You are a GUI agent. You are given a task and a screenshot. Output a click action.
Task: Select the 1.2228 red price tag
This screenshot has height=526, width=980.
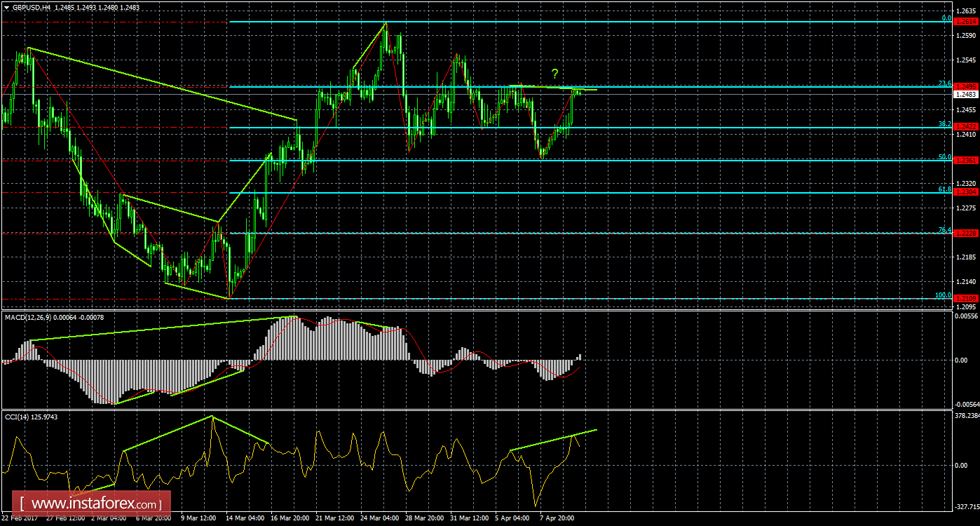tap(966, 233)
